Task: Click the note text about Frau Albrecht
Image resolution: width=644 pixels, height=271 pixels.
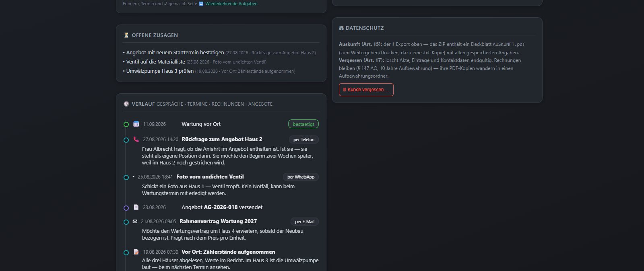Action: pos(227,156)
